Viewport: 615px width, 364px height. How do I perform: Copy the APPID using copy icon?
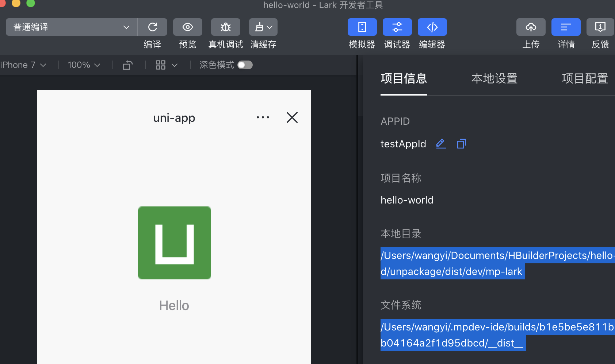pos(461,144)
